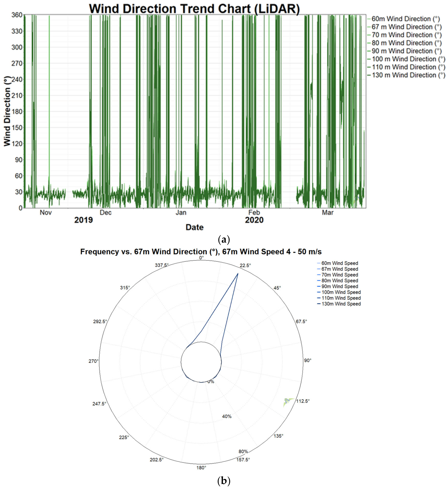Viewport: 448px width, 490px height.
Task: Click the Frequency vs. 67m Wind Direction title
Action: (201, 252)
